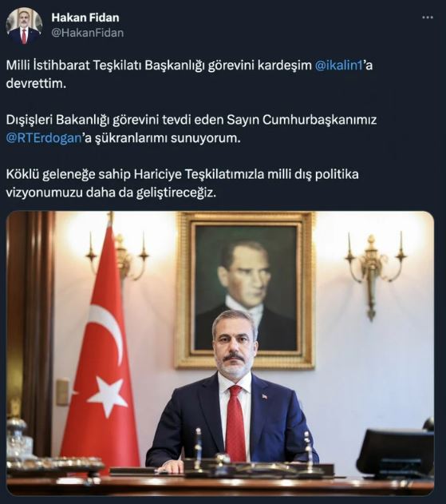Image resolution: width=446 pixels, height=504 pixels.
Task: Click the dark monitor on the desk's right
Action: click(x=396, y=451)
